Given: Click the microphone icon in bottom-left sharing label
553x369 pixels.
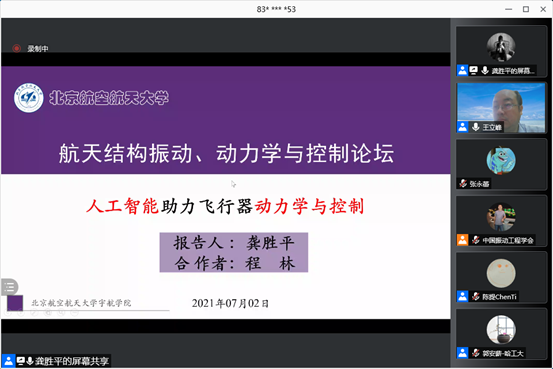Looking at the screenshot, I should [x=30, y=361].
